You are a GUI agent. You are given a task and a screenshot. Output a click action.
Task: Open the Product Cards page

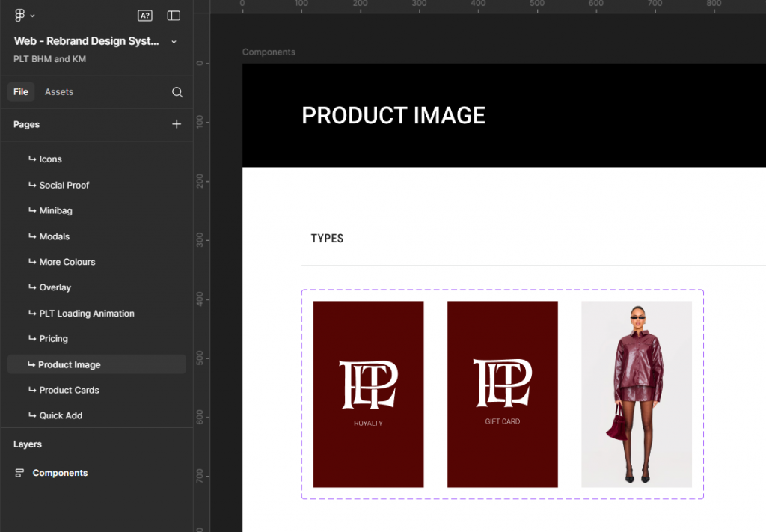pyautogui.click(x=69, y=390)
